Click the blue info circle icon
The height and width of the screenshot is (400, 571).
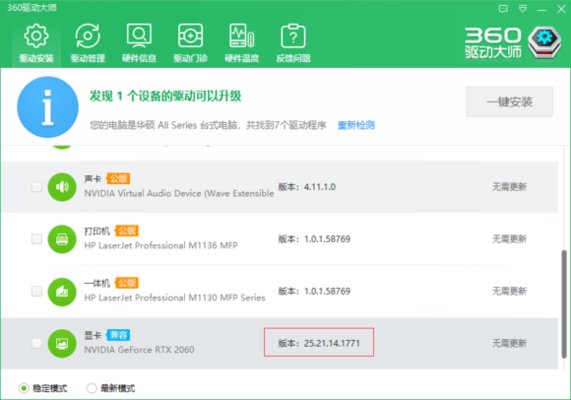coord(48,107)
